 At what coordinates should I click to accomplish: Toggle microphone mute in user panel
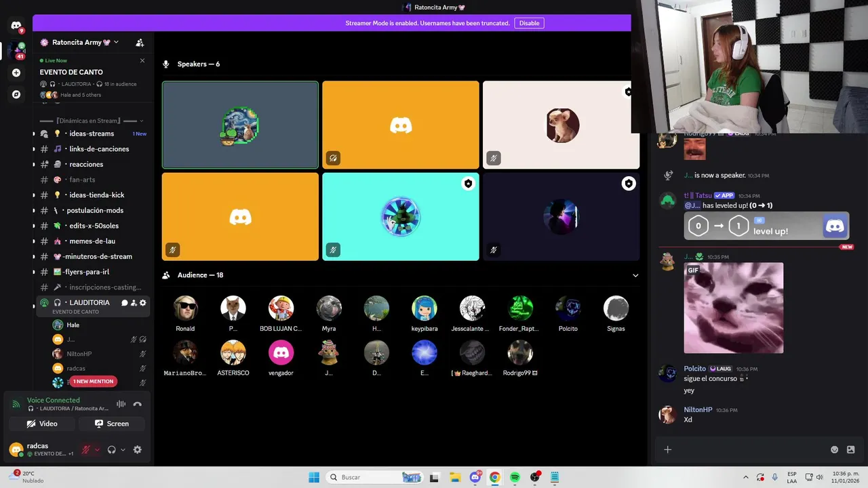(x=86, y=449)
